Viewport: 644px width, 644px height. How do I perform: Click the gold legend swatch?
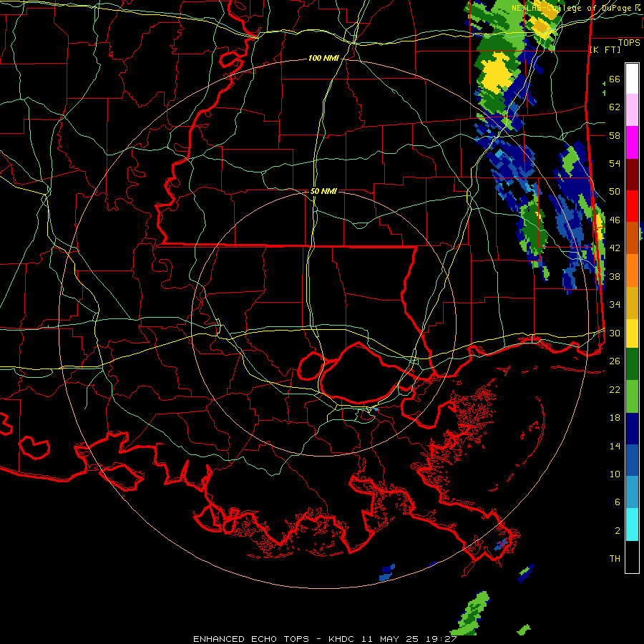[632, 303]
